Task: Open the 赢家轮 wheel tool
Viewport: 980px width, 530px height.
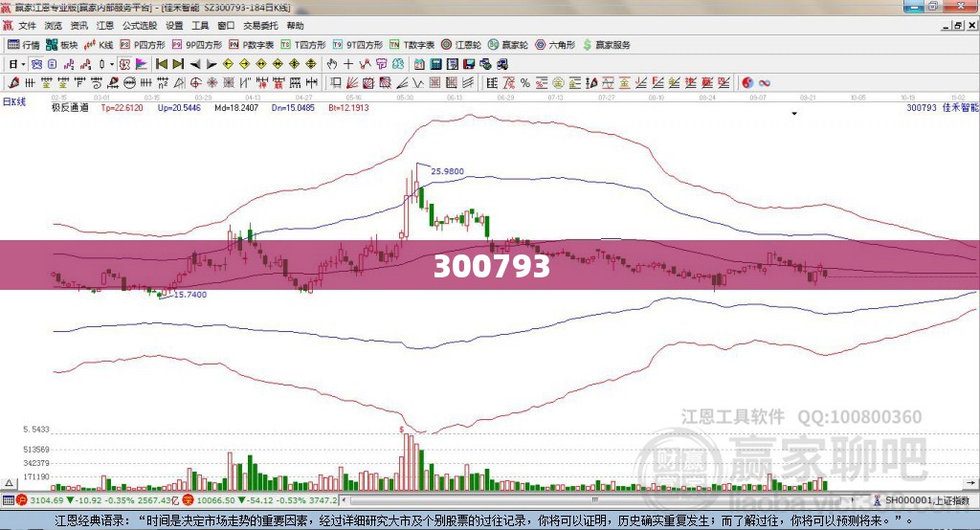Action: coord(508,45)
